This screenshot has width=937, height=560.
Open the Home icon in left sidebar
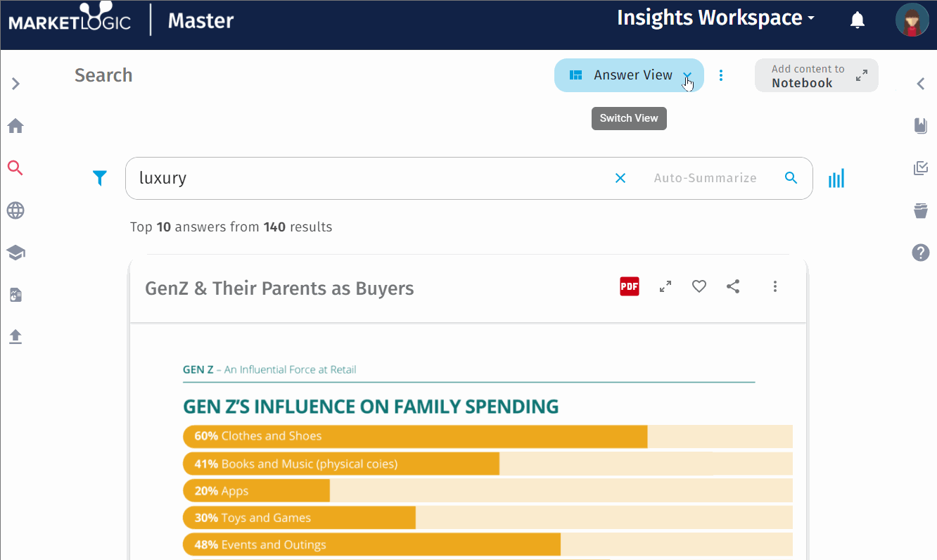point(15,126)
